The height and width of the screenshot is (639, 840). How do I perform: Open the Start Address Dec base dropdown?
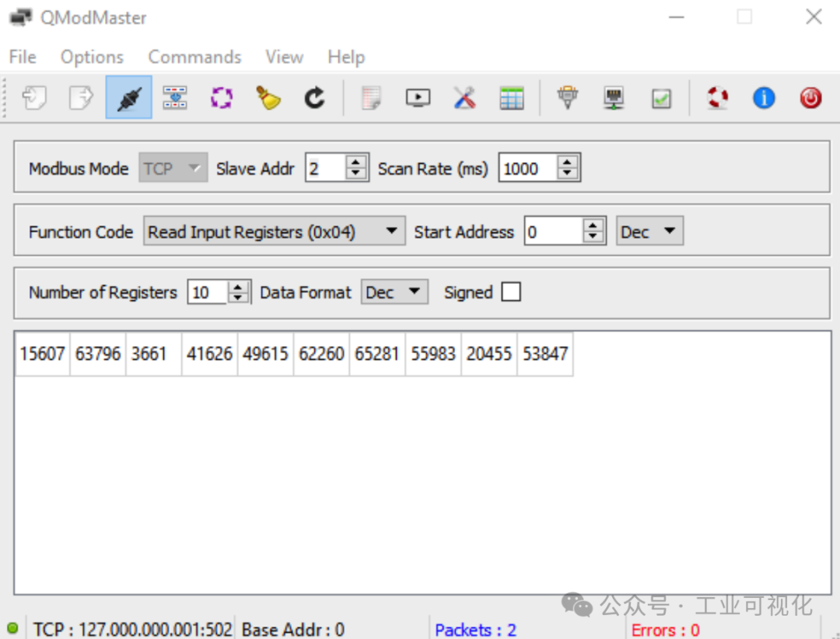click(x=649, y=231)
